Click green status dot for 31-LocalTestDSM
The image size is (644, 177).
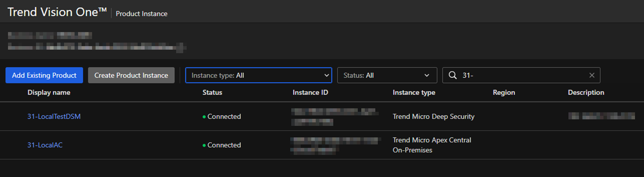204,117
